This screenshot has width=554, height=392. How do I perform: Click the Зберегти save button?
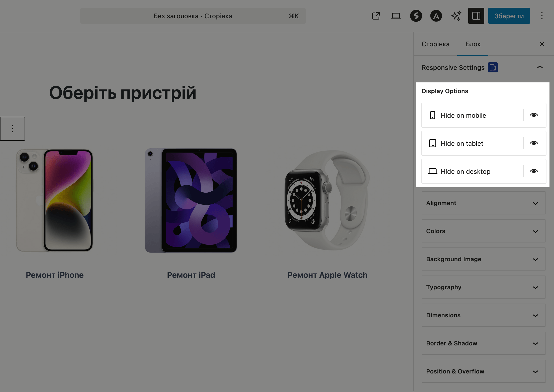click(509, 16)
